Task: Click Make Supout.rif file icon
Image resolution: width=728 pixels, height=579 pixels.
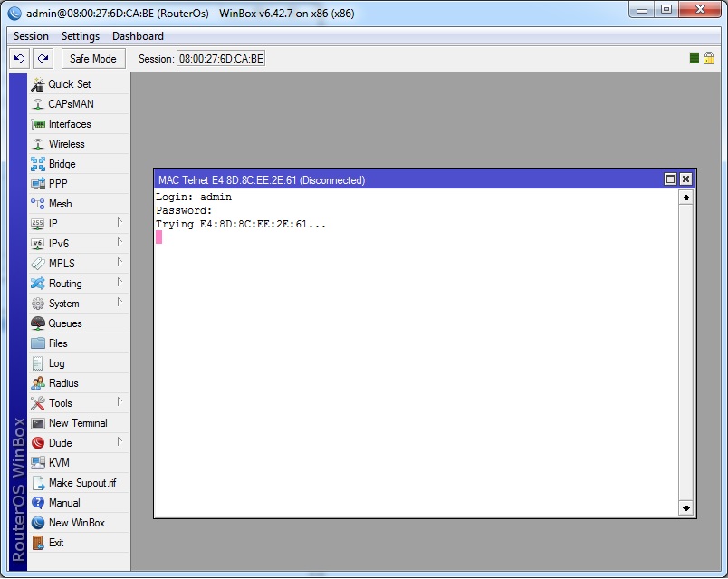Action: pyautogui.click(x=38, y=483)
